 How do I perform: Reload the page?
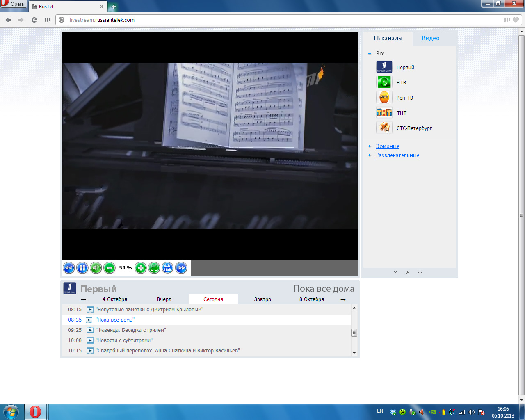pos(34,20)
